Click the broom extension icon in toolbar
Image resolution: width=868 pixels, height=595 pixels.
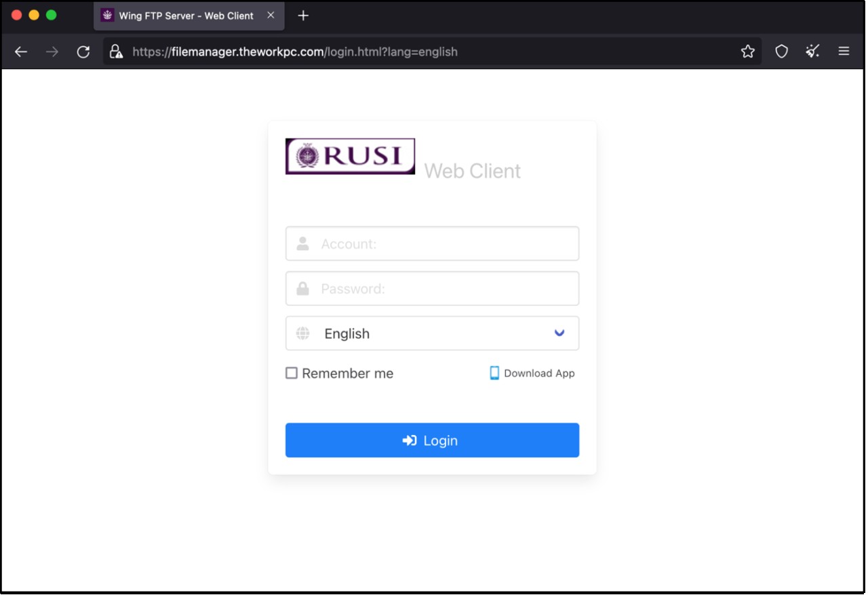812,52
